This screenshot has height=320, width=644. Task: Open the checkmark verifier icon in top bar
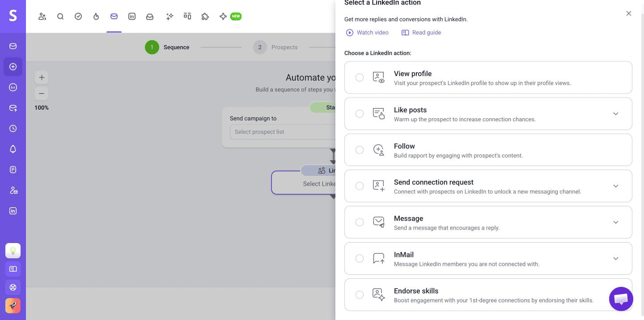tap(78, 17)
